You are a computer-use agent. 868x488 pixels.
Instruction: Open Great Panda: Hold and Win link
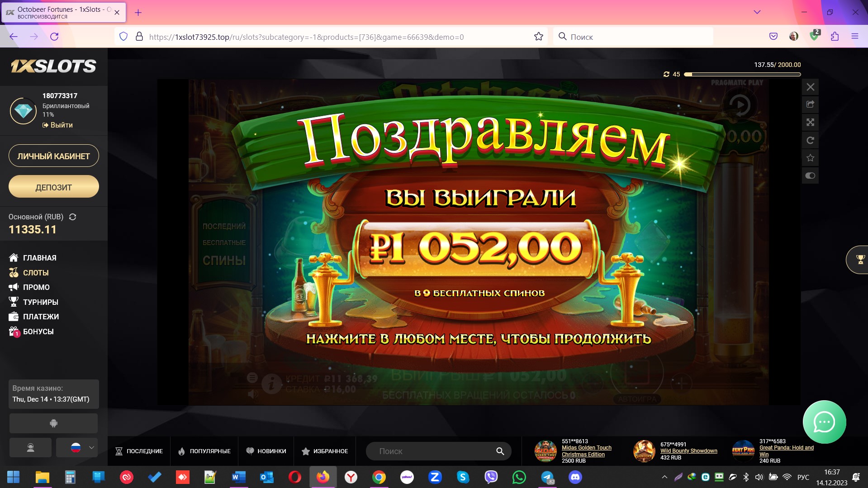pos(787,451)
